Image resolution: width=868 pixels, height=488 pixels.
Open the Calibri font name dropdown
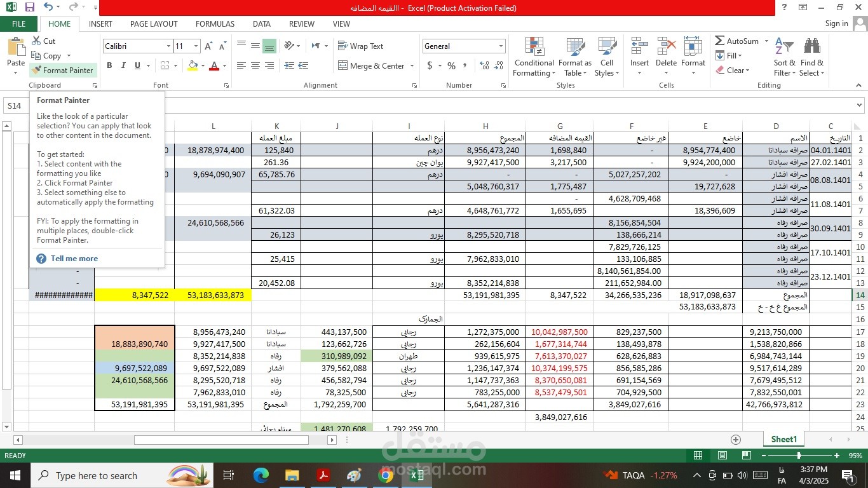pyautogui.click(x=168, y=46)
